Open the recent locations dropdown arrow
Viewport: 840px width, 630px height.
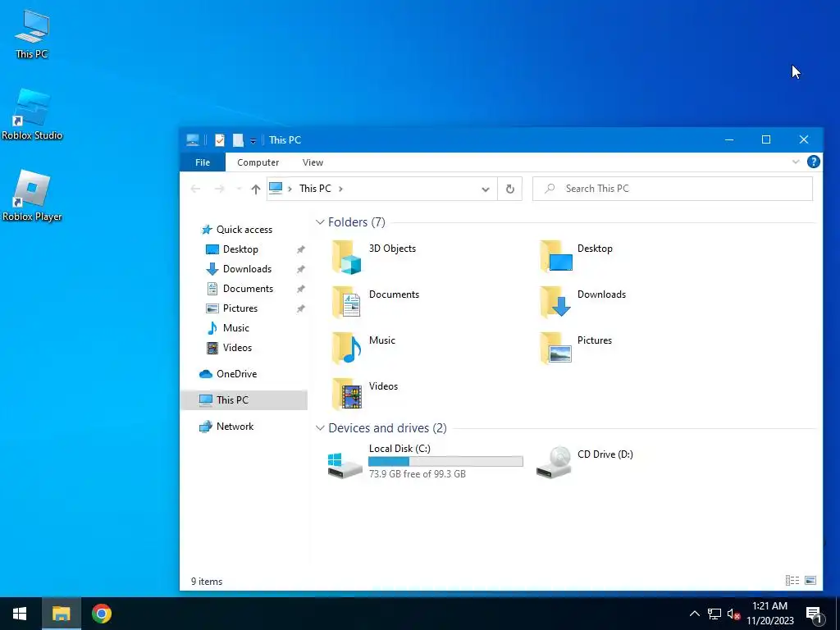[239, 189]
